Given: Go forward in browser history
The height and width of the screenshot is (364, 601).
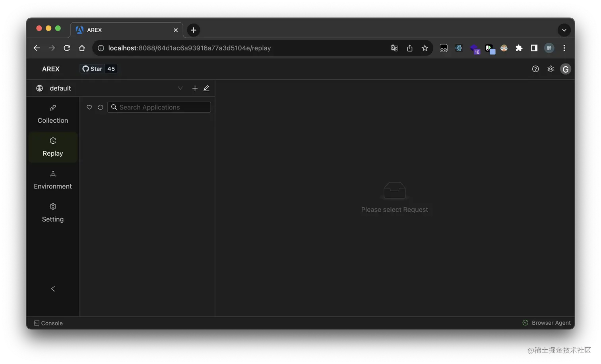Looking at the screenshot, I should tap(52, 48).
